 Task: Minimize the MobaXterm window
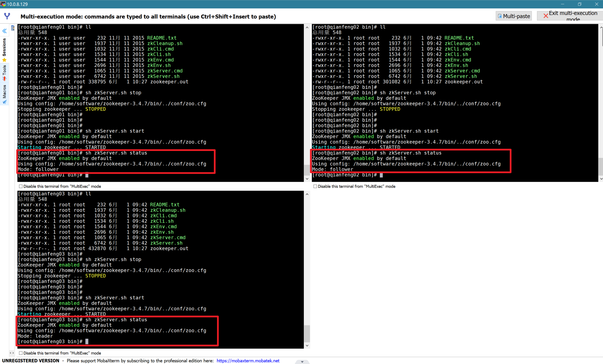click(x=562, y=4)
